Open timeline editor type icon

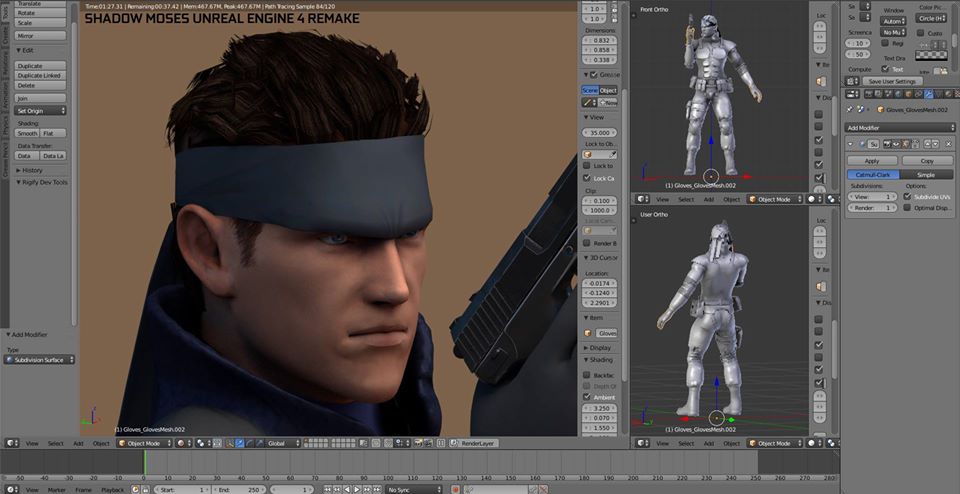(12, 490)
